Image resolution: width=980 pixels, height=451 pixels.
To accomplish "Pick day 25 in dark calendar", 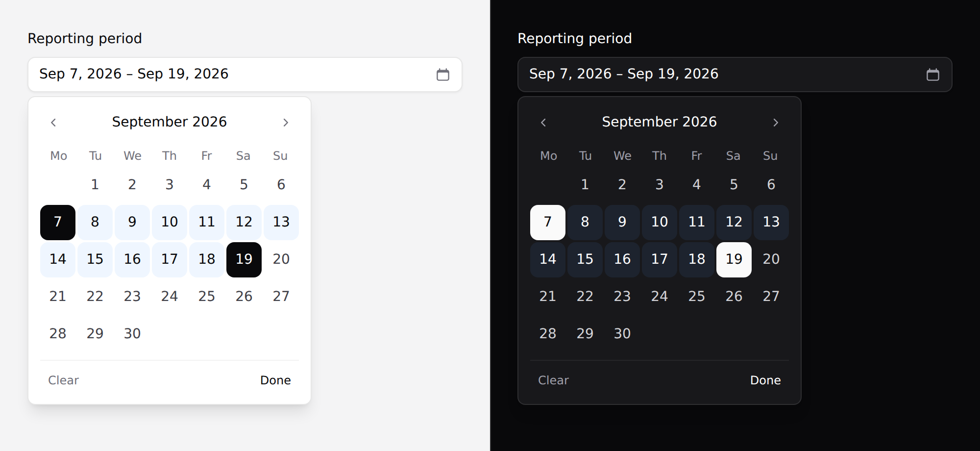I will tap(697, 297).
